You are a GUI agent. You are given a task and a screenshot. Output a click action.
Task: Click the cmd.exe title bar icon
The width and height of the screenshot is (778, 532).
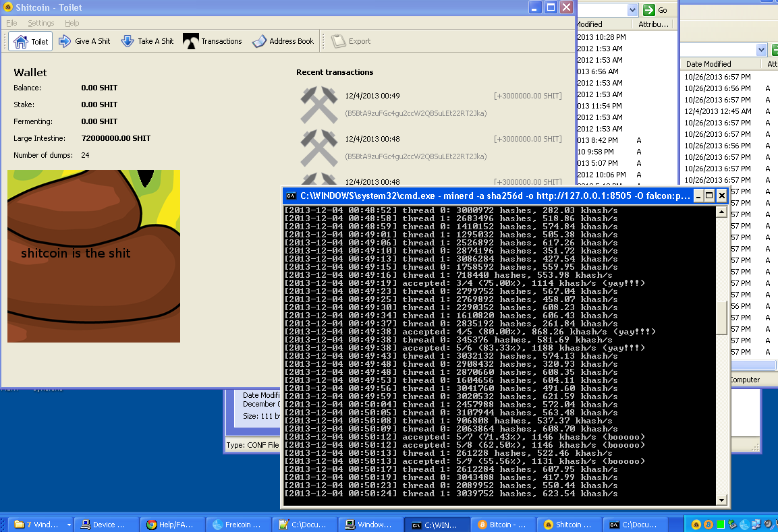[x=291, y=196]
